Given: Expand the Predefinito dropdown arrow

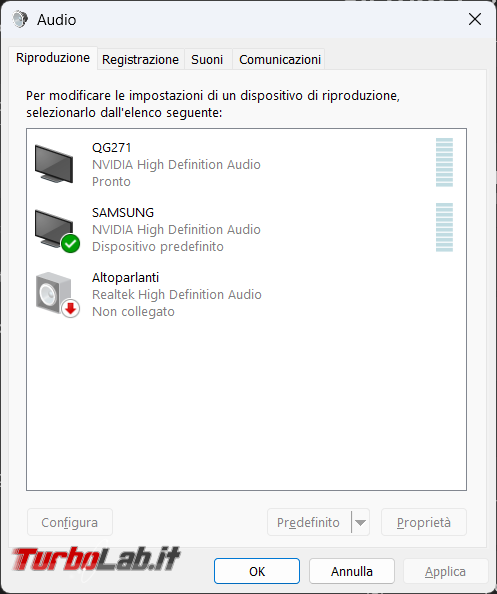Looking at the screenshot, I should (x=360, y=522).
